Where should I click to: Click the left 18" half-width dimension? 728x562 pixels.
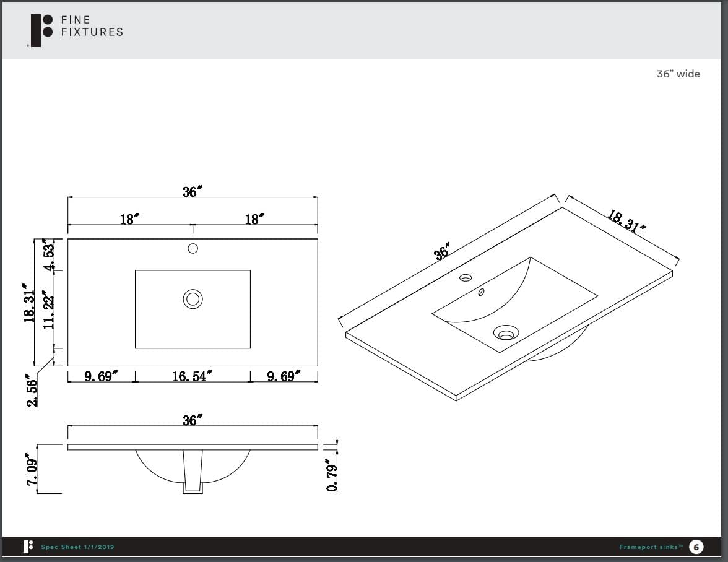(129, 218)
